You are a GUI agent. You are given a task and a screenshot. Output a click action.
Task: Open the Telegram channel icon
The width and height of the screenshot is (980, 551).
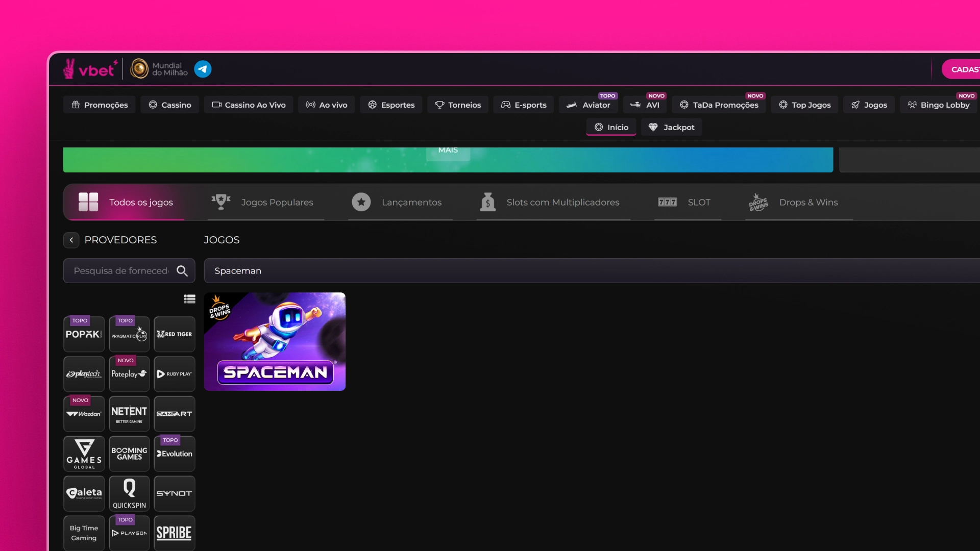click(x=203, y=69)
